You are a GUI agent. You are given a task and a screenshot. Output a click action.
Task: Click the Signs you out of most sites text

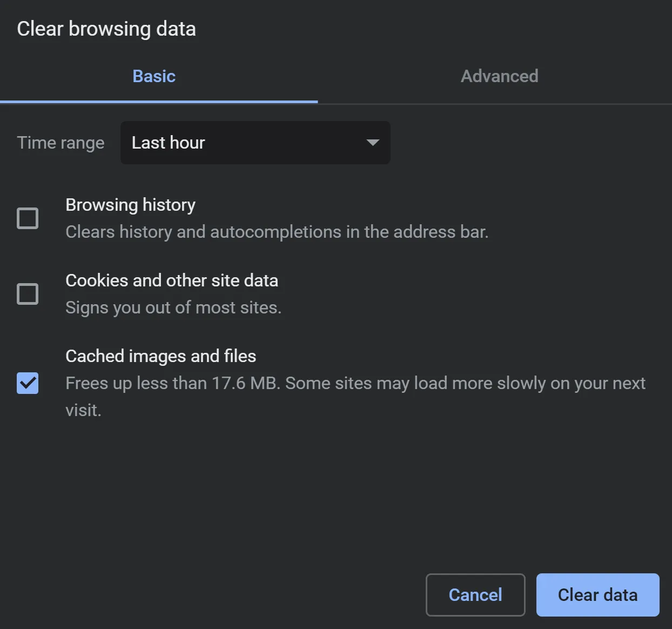click(173, 307)
